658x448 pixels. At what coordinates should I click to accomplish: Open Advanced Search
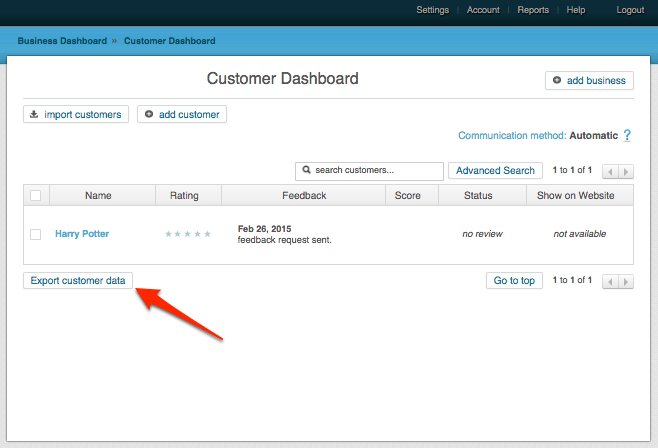(x=495, y=171)
